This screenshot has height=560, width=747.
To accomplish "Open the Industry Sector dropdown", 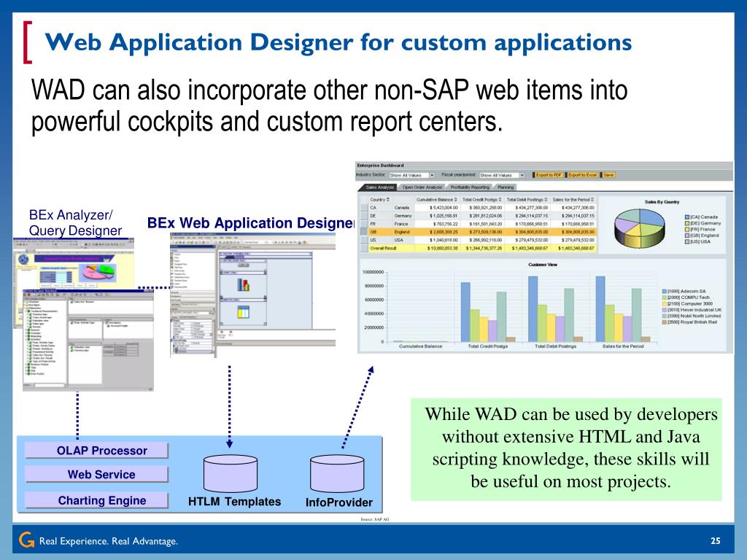I will (x=412, y=175).
